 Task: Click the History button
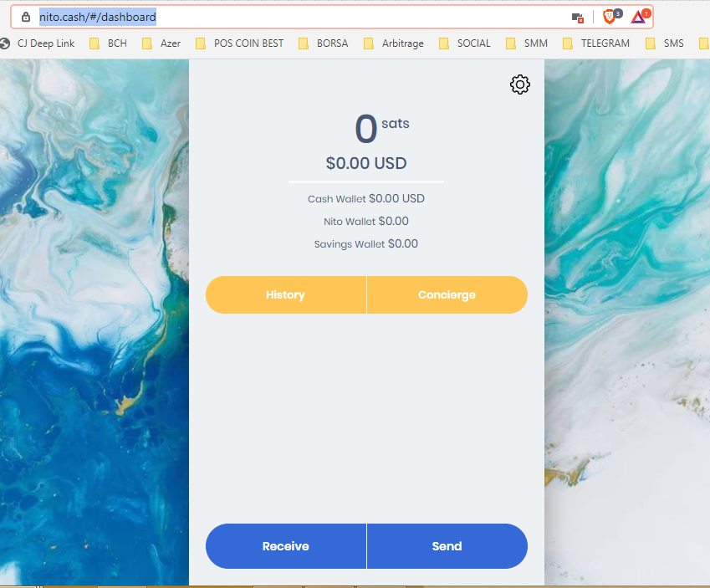286,295
